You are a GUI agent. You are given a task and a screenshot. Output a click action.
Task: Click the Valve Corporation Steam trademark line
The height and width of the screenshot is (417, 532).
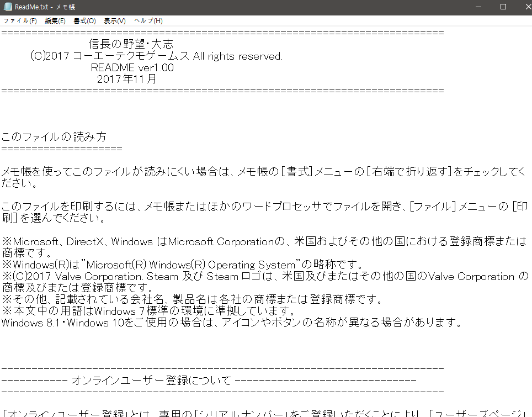(x=265, y=276)
